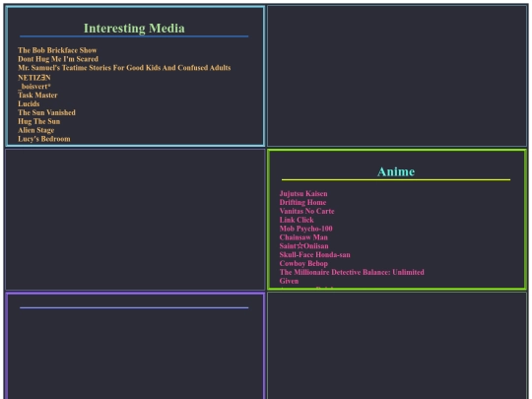
Task: Open the Drifting Home link
Action: 302,203
